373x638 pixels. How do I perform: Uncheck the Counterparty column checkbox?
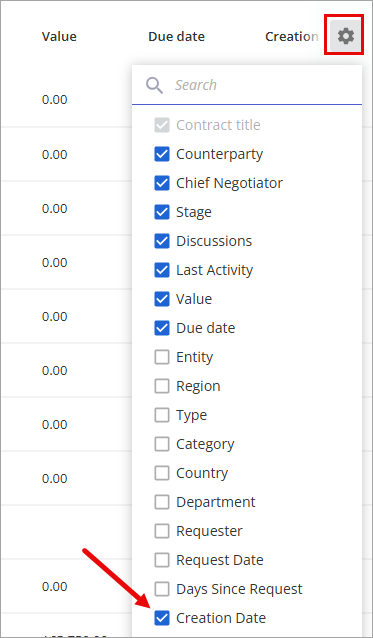162,154
